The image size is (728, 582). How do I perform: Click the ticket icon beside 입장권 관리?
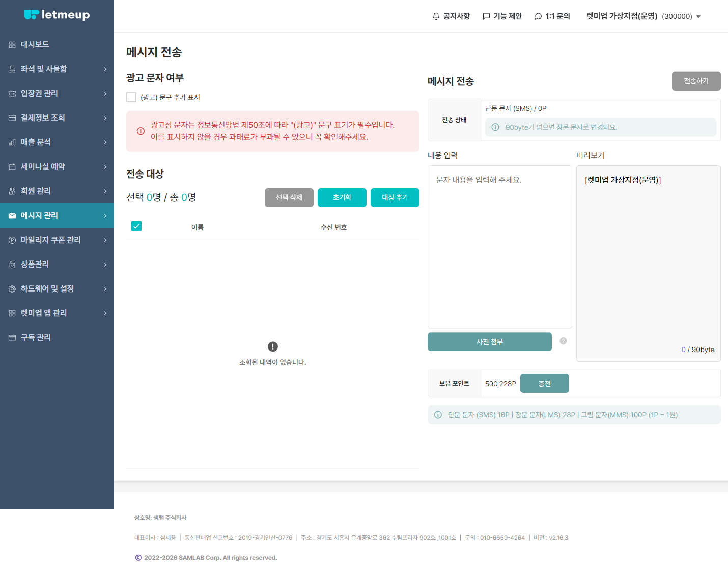point(12,94)
